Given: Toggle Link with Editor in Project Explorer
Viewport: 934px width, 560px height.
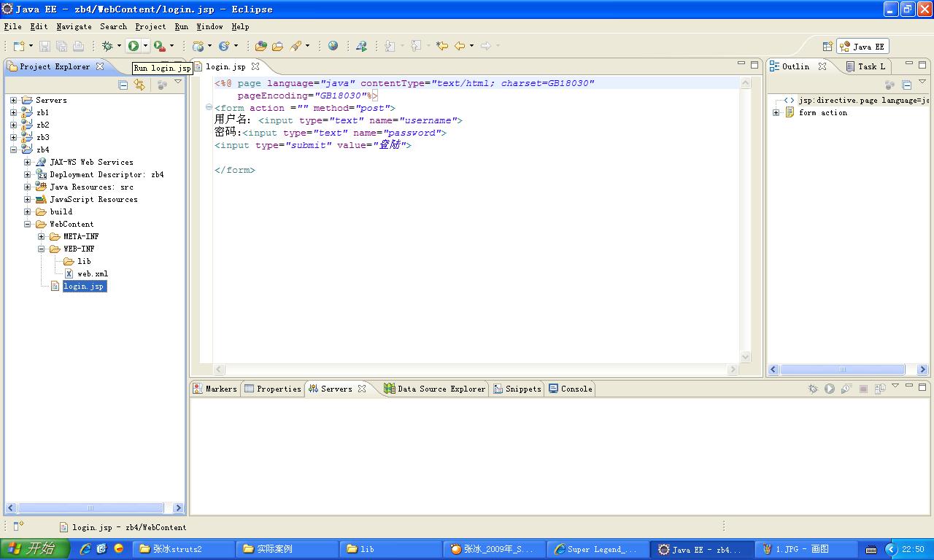Looking at the screenshot, I should pyautogui.click(x=139, y=85).
